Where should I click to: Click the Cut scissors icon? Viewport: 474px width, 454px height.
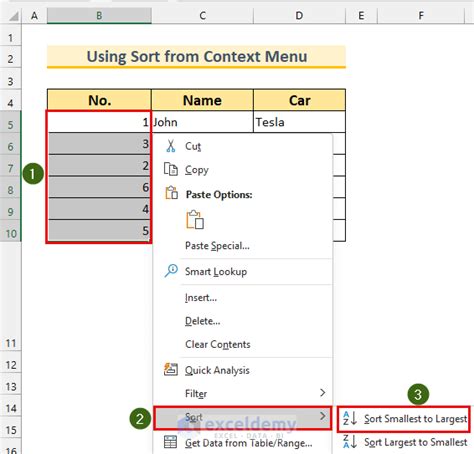point(171,146)
